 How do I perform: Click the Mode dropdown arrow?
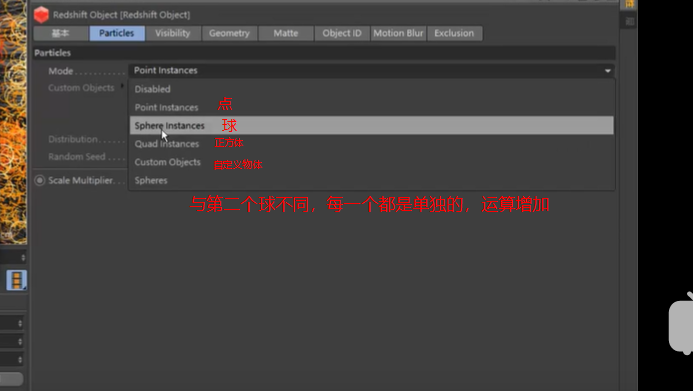pos(608,71)
